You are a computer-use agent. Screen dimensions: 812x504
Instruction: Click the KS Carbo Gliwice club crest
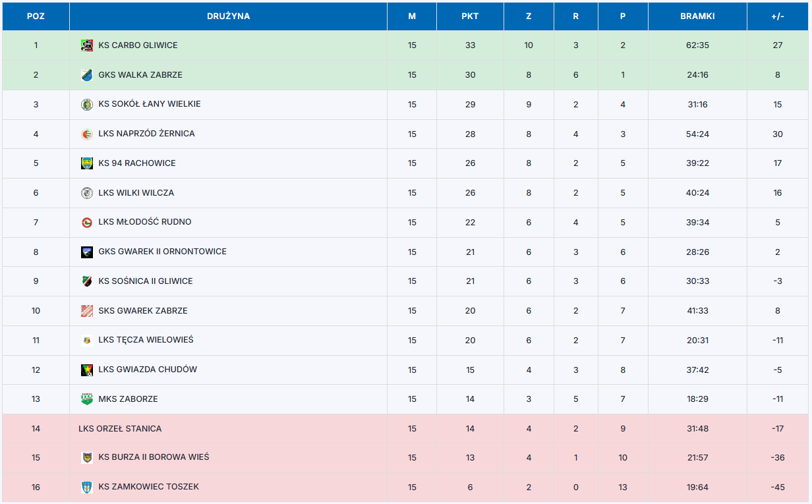coord(87,45)
